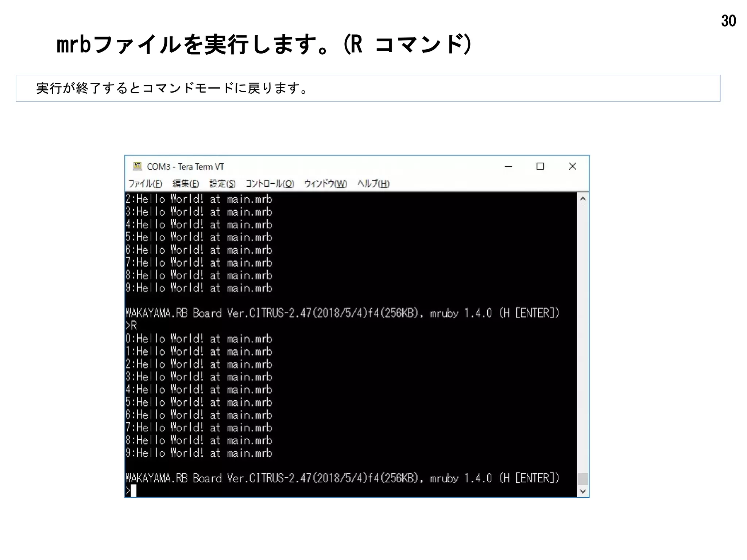
Task: Open the コントロール(O) menu
Action: pyautogui.click(x=270, y=183)
